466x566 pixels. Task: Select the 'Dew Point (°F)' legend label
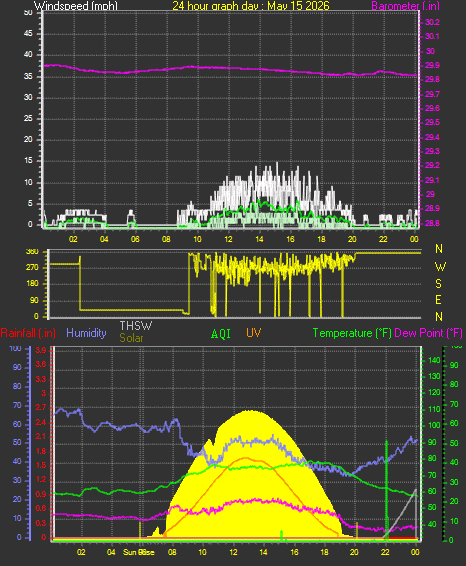tap(428, 333)
